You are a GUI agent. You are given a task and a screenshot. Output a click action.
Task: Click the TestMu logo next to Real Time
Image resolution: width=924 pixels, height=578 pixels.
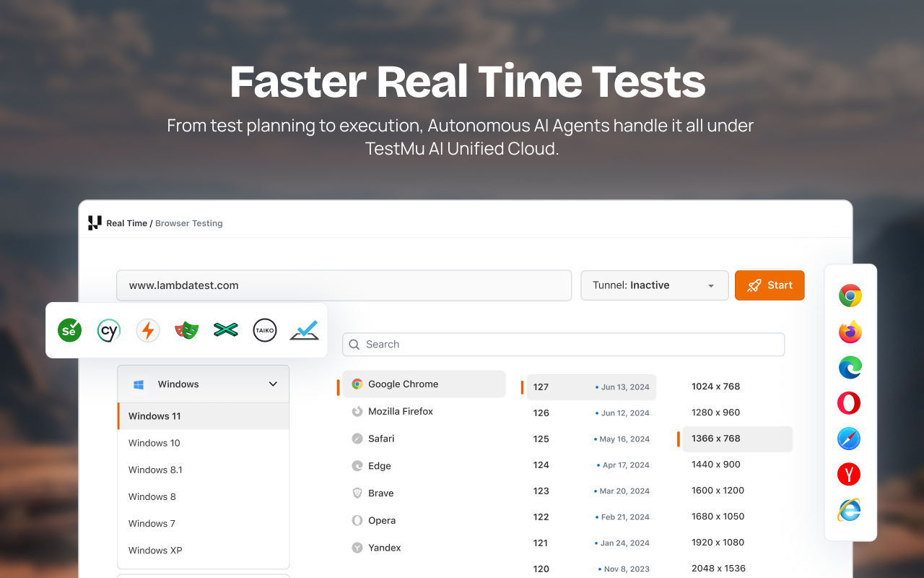(95, 223)
